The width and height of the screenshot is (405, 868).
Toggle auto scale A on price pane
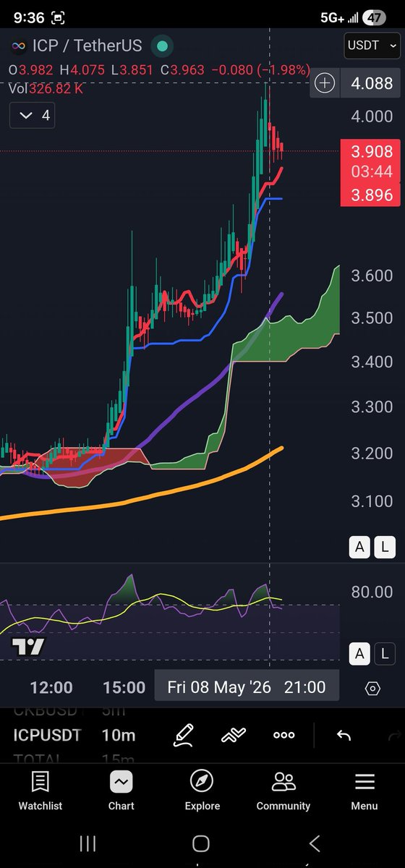coord(359,548)
